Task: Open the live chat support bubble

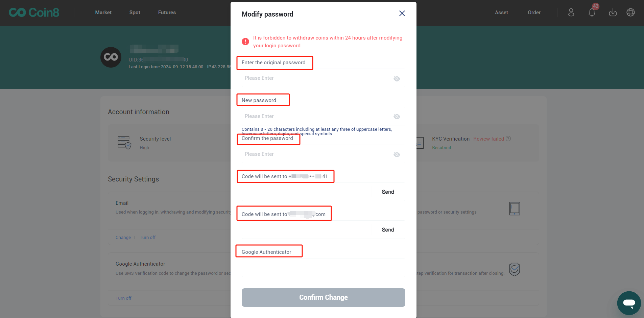Action: click(x=629, y=303)
